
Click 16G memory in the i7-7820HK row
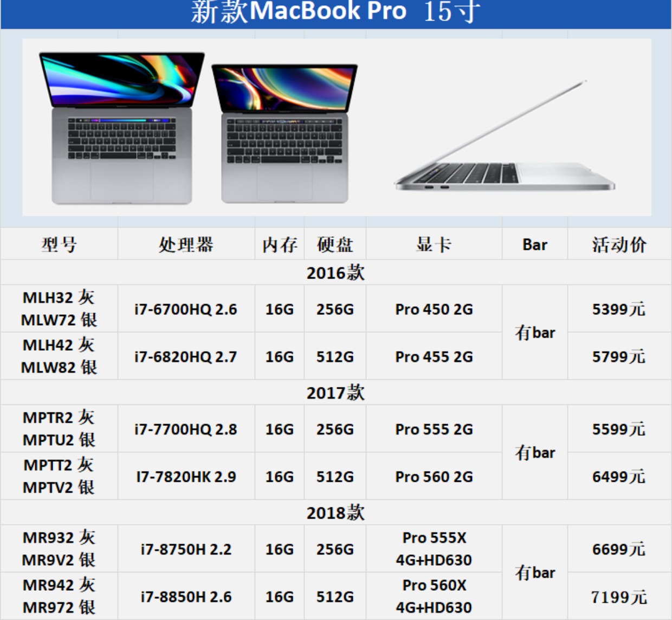tap(280, 477)
